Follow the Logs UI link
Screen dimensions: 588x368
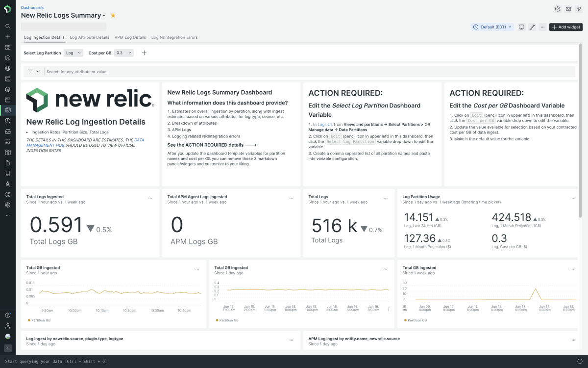(324, 125)
